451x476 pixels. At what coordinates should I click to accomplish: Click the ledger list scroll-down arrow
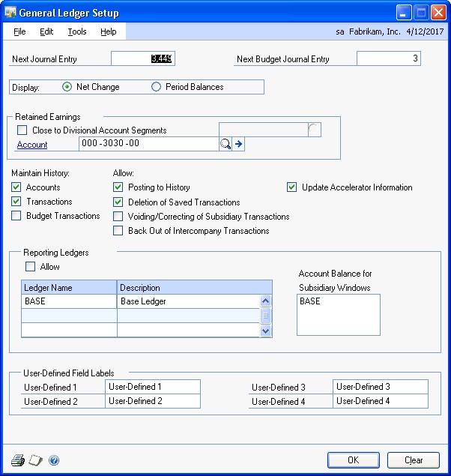265,331
